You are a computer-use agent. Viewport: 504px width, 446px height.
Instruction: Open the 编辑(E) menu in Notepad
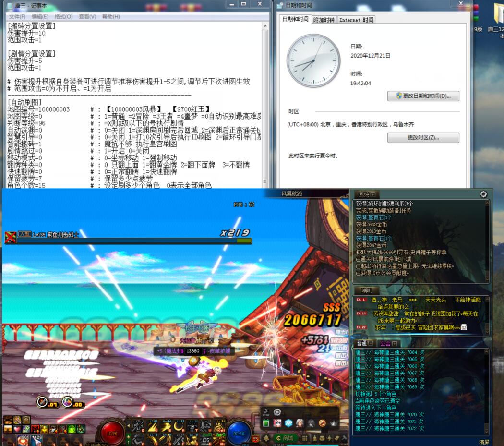[x=40, y=16]
